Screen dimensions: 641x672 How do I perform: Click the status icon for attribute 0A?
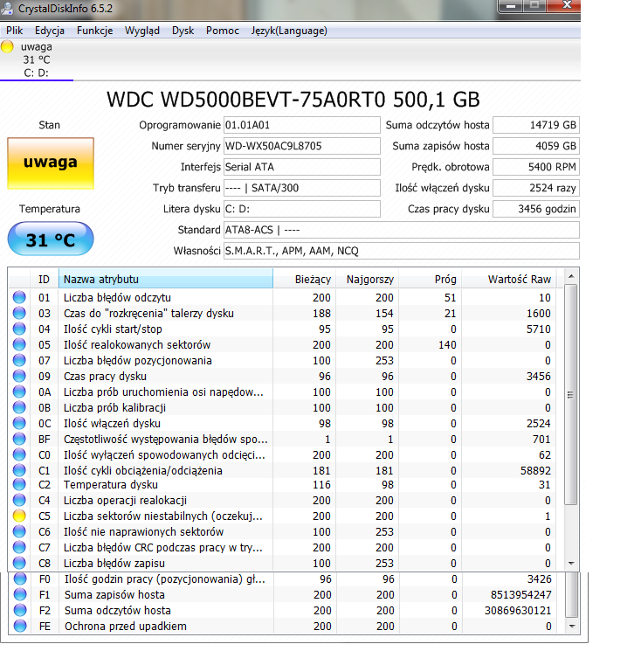coord(19,391)
